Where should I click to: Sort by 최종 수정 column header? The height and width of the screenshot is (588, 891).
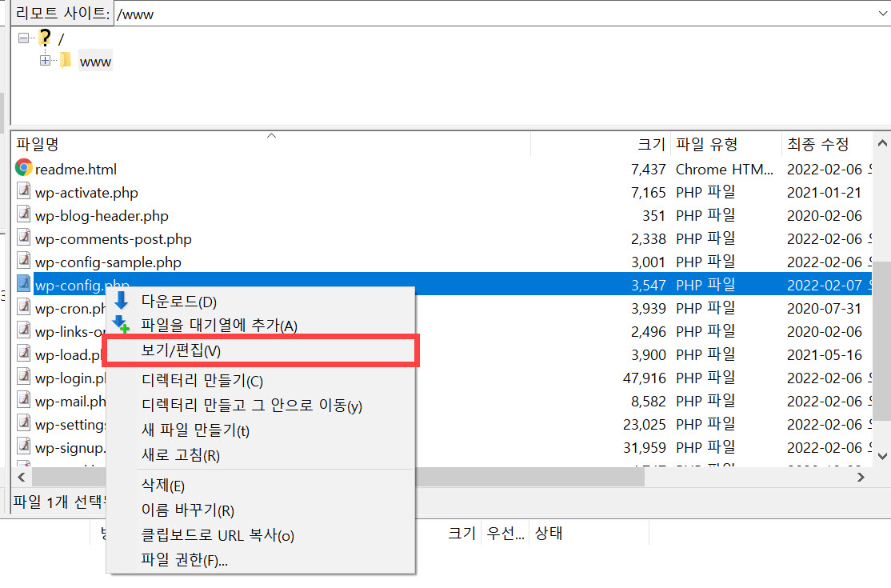coord(827,144)
